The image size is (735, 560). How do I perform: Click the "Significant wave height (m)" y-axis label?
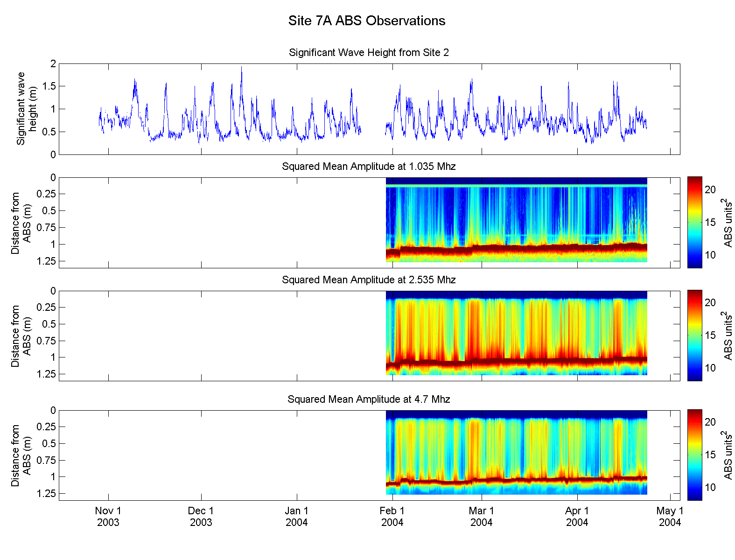(27, 109)
